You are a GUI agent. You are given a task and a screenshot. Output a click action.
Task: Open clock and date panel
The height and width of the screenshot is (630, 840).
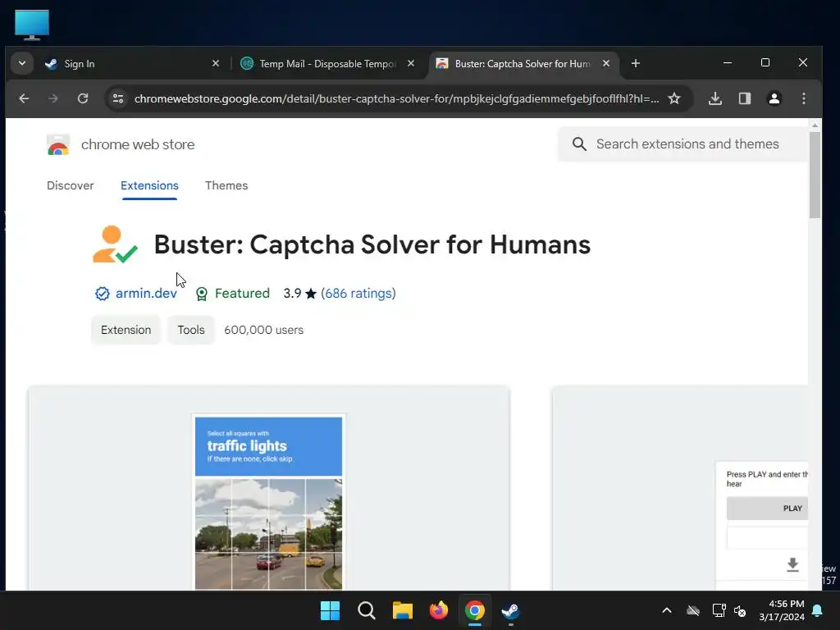tap(782, 610)
